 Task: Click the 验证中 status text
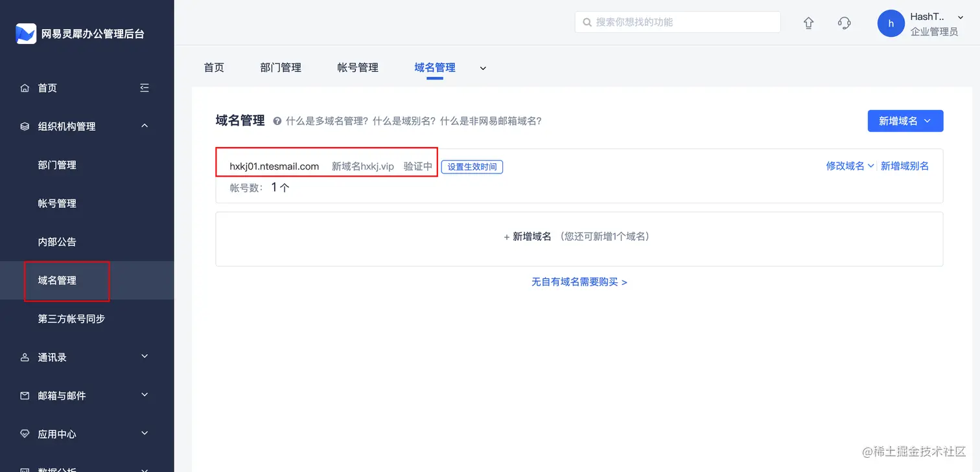(x=418, y=166)
